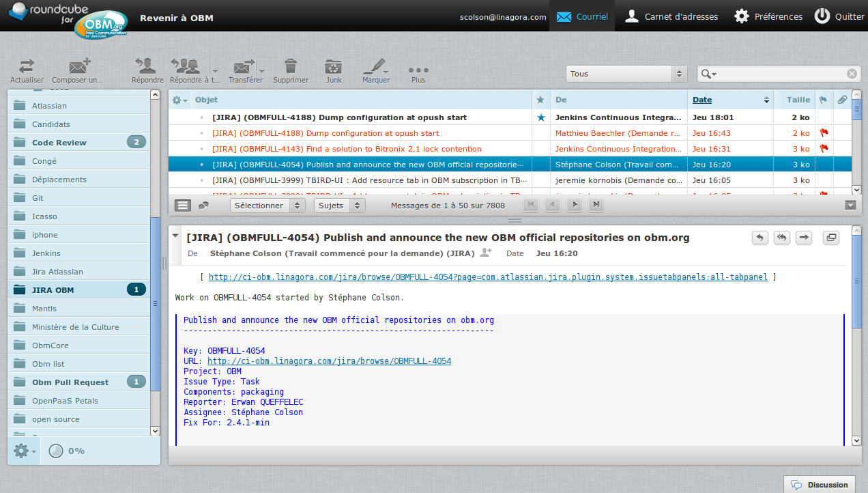The height and width of the screenshot is (493, 868).
Task: Open the Préférences tab
Action: [x=768, y=16]
